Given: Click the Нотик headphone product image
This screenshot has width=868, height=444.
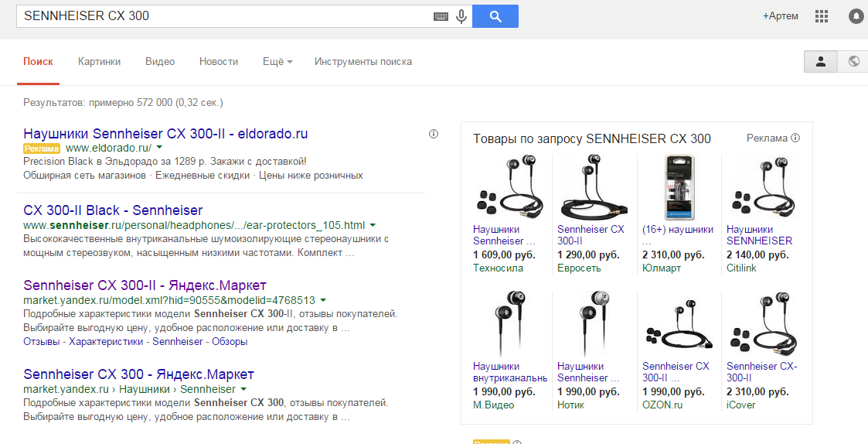Looking at the screenshot, I should pos(594,324).
